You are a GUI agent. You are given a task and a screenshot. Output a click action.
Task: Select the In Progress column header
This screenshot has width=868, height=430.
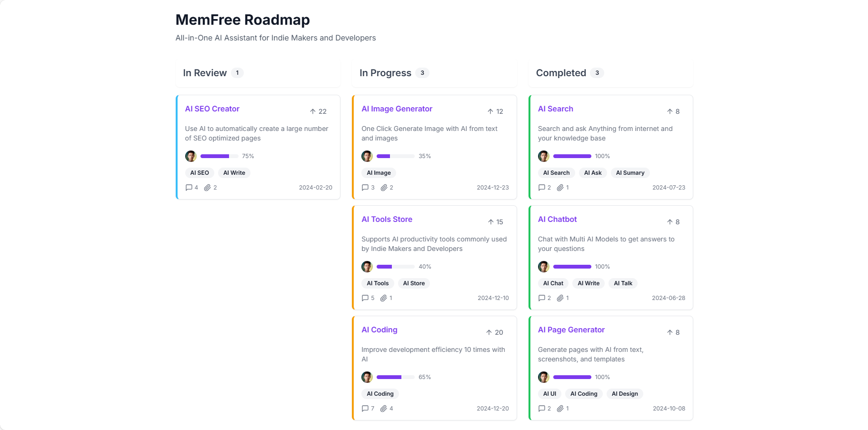[x=385, y=73]
